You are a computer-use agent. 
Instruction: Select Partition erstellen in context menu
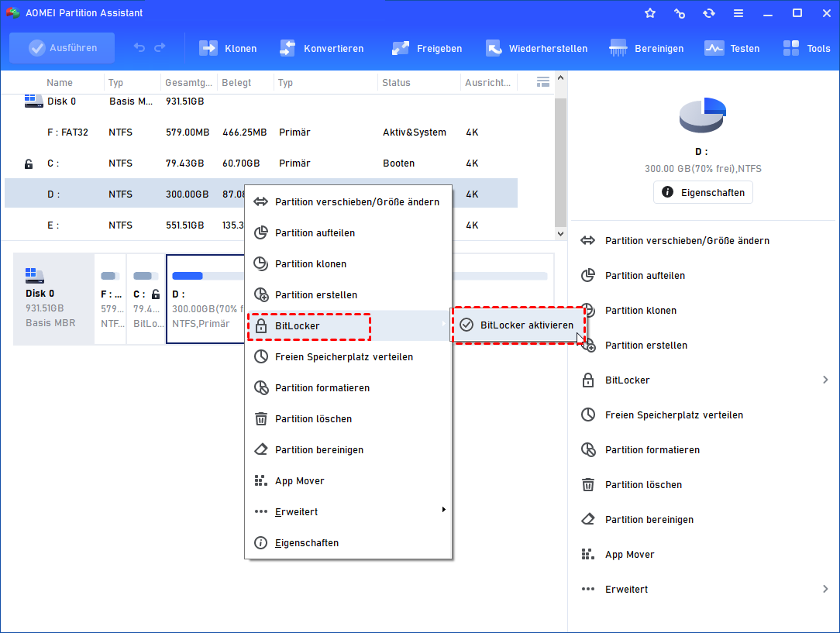[348, 295]
